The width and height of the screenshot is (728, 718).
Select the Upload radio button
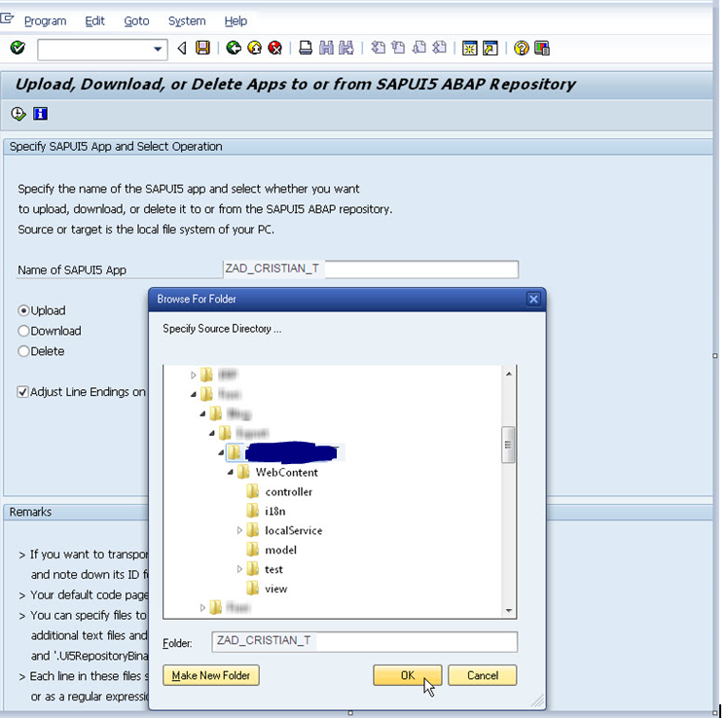click(x=24, y=310)
